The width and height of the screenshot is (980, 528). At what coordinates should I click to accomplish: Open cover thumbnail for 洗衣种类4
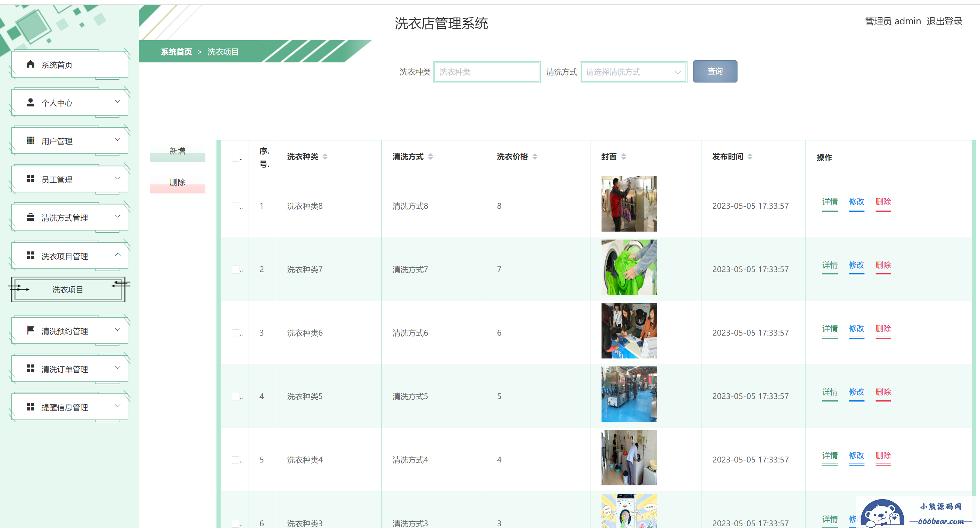pos(629,458)
